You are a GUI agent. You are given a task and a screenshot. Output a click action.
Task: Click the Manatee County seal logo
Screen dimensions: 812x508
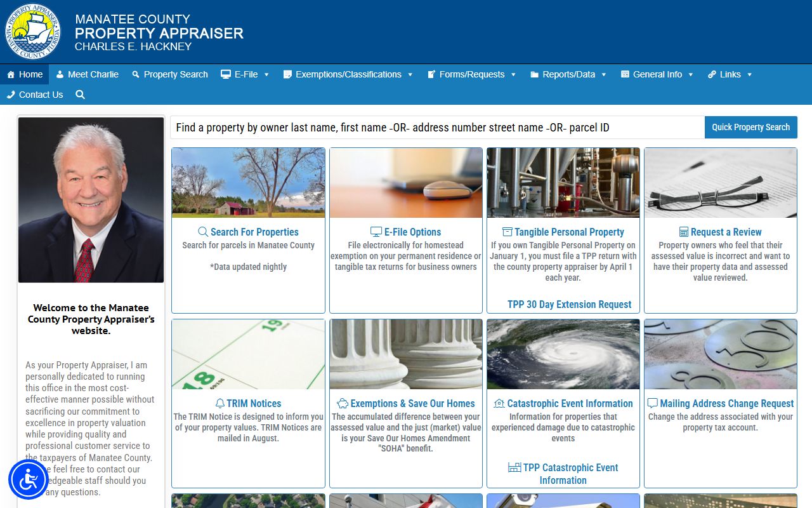pos(33,31)
